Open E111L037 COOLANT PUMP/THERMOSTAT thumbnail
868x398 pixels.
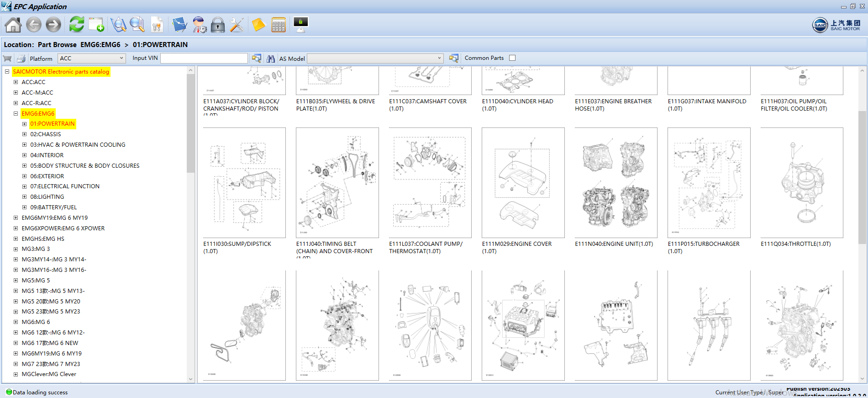coord(430,183)
